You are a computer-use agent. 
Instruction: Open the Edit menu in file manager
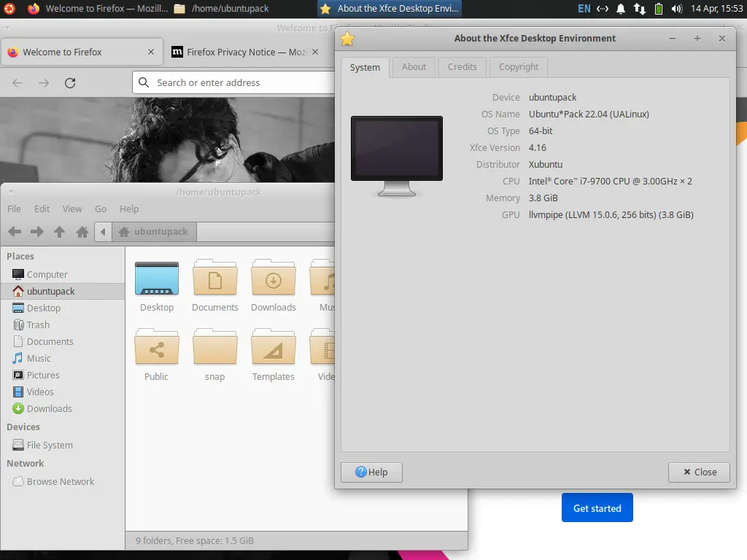point(42,209)
